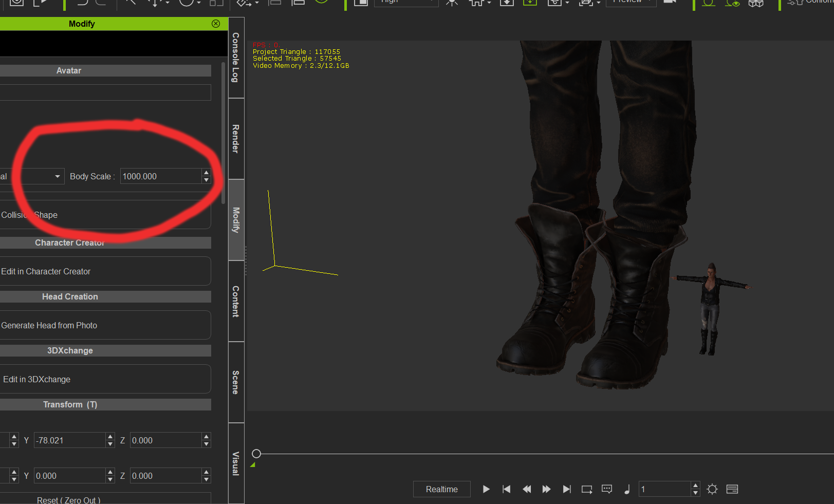
Task: Click Reset (Zero Out) button
Action: tap(105, 499)
